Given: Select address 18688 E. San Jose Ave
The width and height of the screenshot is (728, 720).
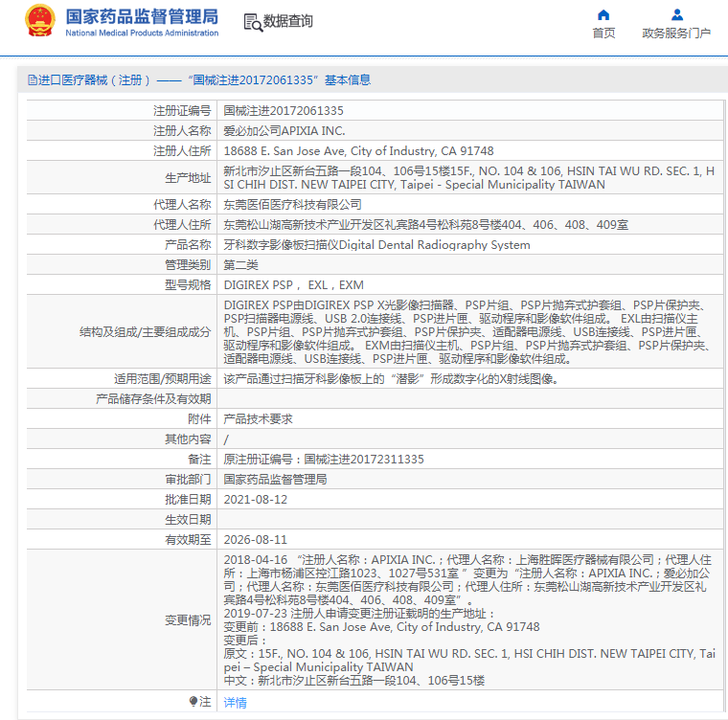Looking at the screenshot, I should tap(358, 151).
